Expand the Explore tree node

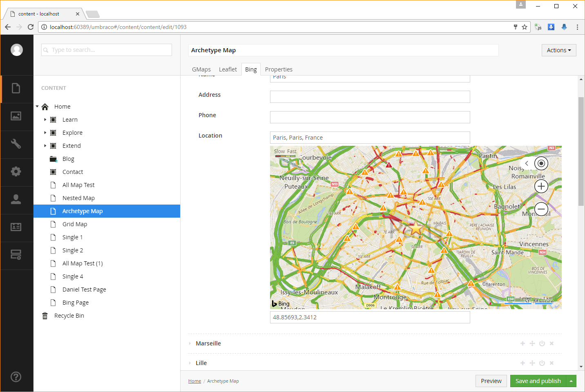click(45, 133)
